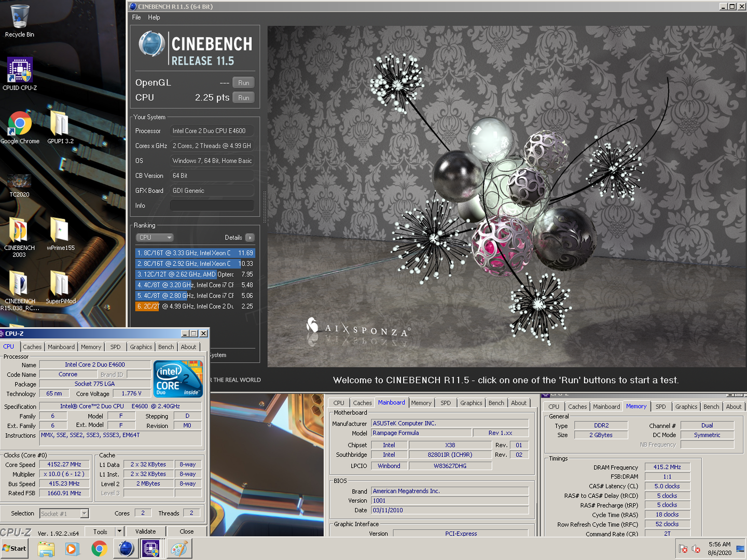
Task: Select the first ranking entry, 8C/16T @ 3.33 GHz
Action: pos(195,253)
